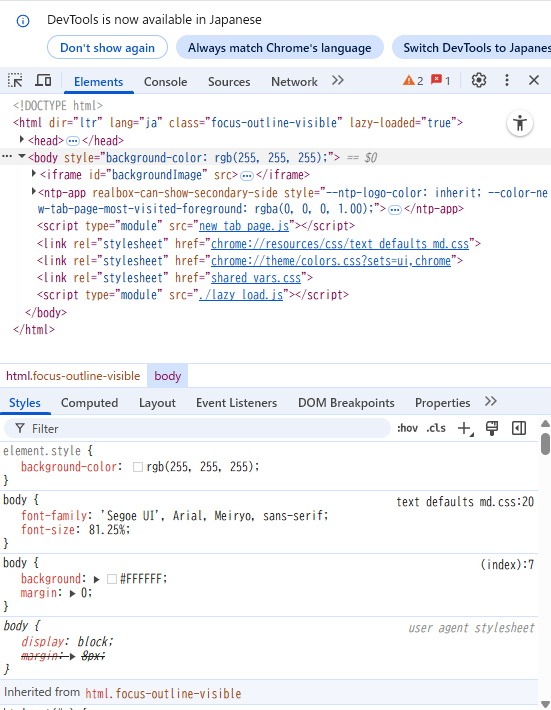Expand the head element node

click(x=22, y=139)
